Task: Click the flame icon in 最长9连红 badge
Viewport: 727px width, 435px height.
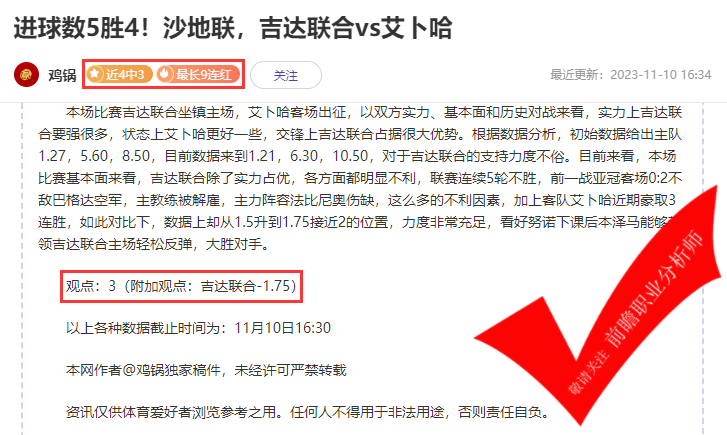Action: pos(165,74)
